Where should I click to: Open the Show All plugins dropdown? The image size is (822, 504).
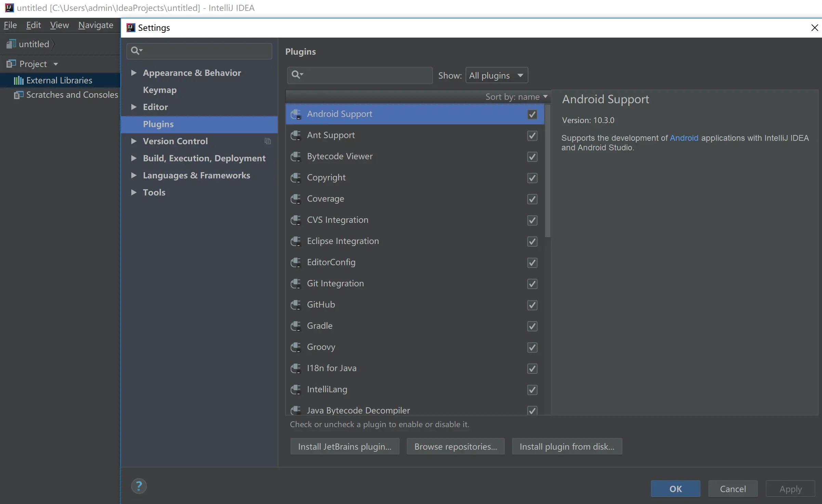(496, 76)
